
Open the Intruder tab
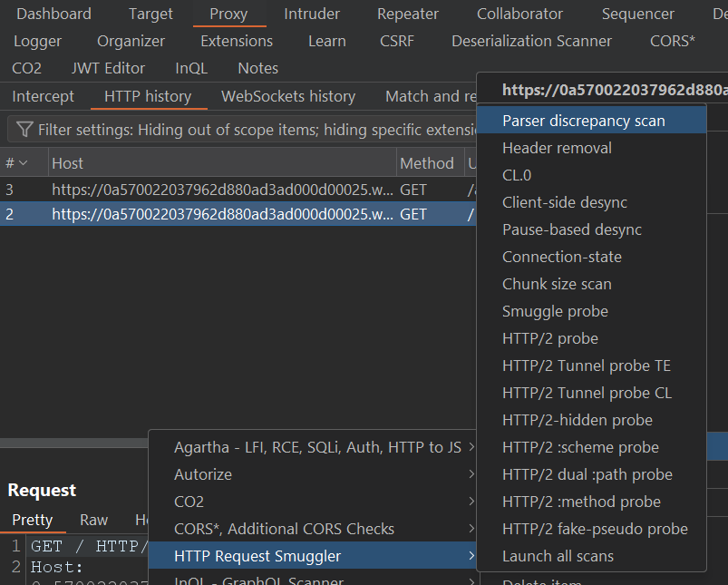pyautogui.click(x=312, y=14)
